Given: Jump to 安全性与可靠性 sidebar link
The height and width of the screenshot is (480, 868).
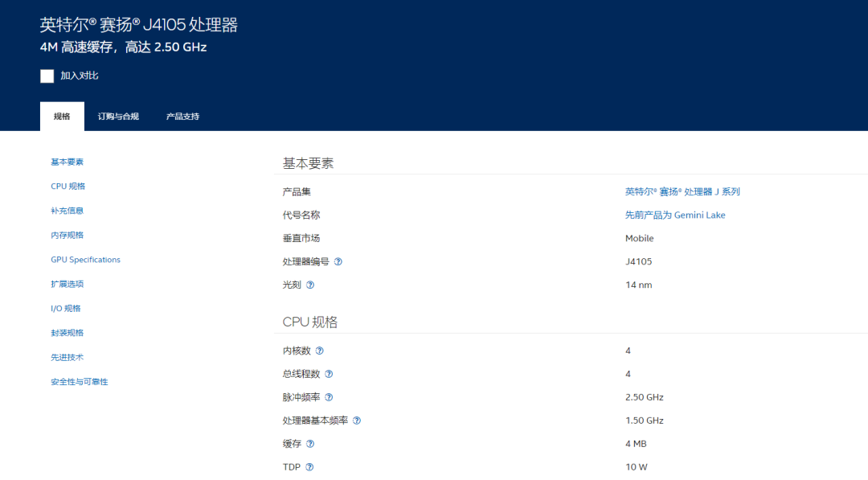Looking at the screenshot, I should [x=79, y=381].
